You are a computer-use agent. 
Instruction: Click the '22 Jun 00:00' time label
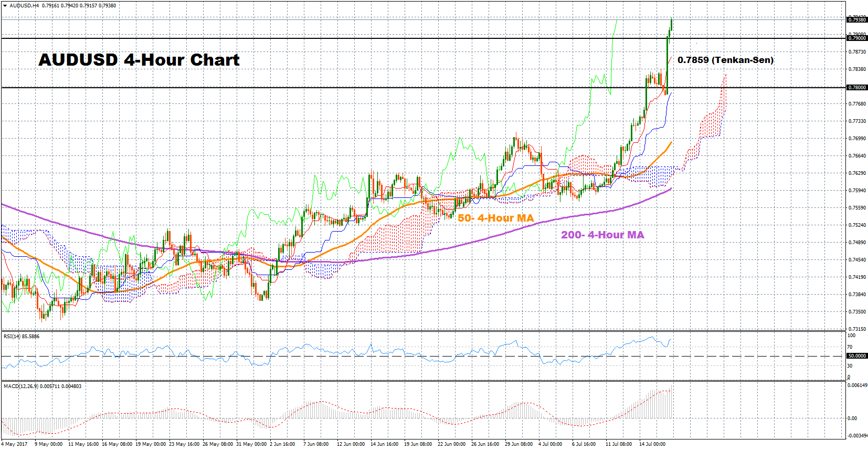(x=452, y=444)
